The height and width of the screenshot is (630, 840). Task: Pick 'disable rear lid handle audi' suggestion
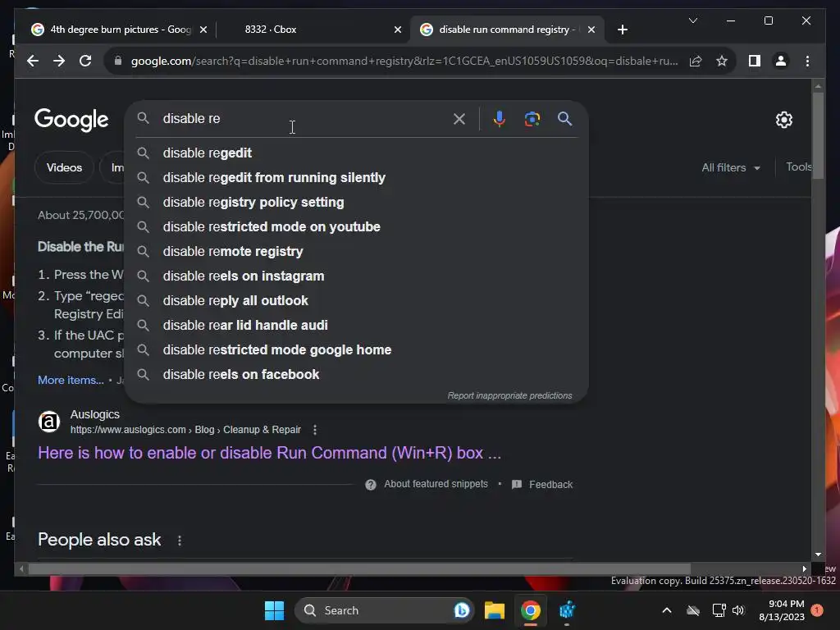point(356,326)
